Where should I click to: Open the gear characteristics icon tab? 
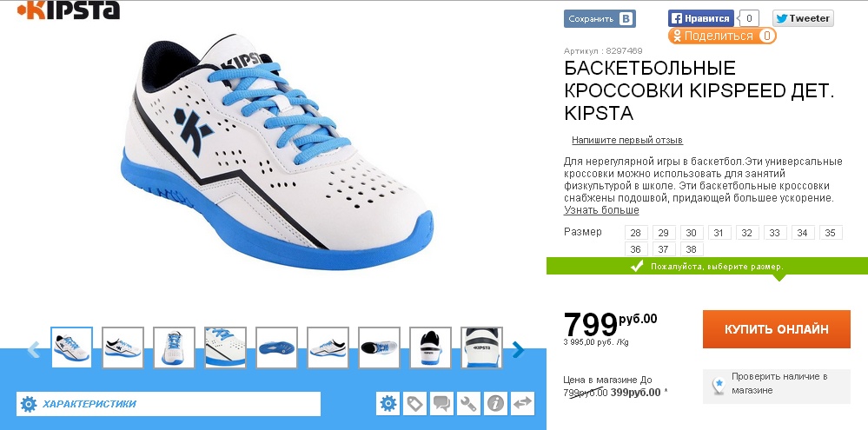(388, 403)
